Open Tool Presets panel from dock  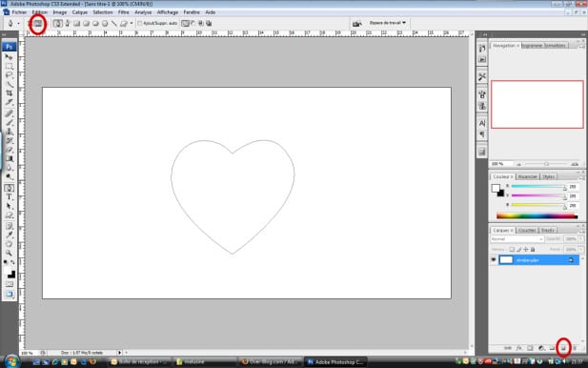(482, 76)
